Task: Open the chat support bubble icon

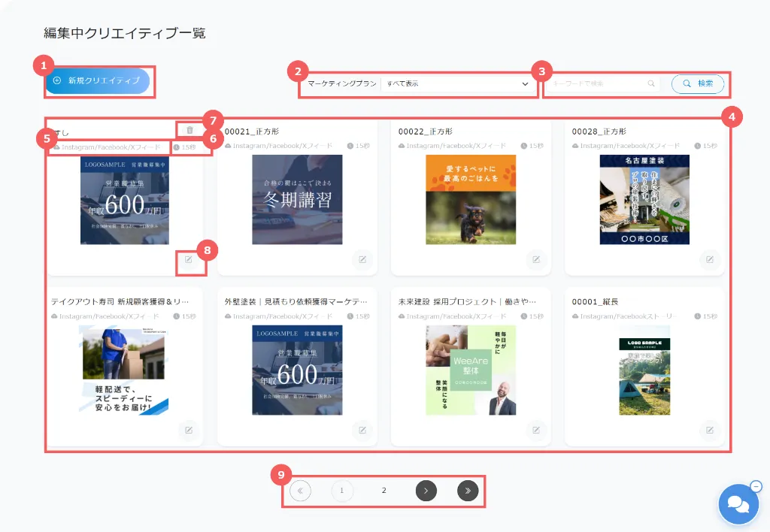Action: pos(738,504)
